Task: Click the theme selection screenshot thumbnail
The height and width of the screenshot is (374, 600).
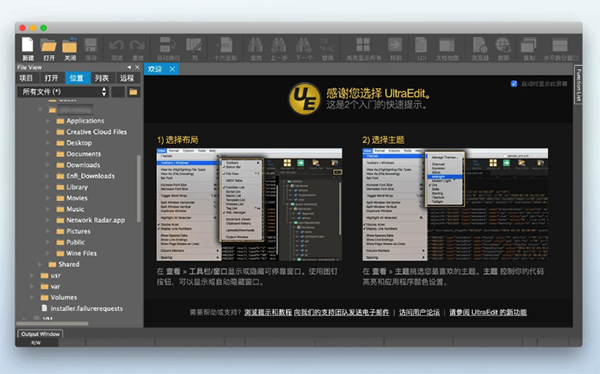Action: coord(455,204)
